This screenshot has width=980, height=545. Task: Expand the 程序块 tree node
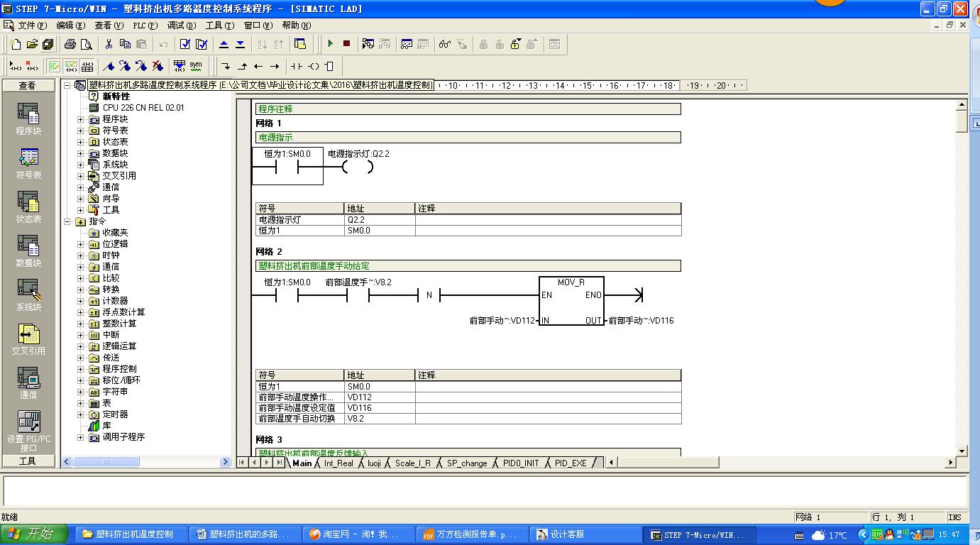pos(80,119)
